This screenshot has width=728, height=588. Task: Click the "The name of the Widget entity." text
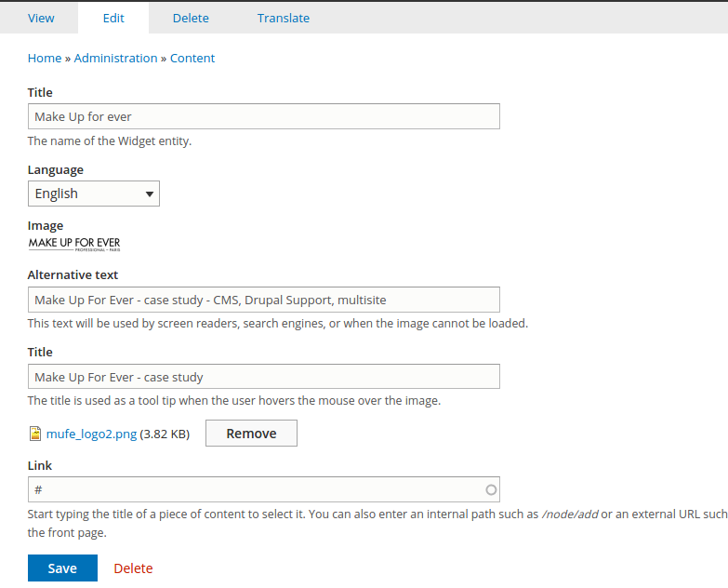click(110, 140)
